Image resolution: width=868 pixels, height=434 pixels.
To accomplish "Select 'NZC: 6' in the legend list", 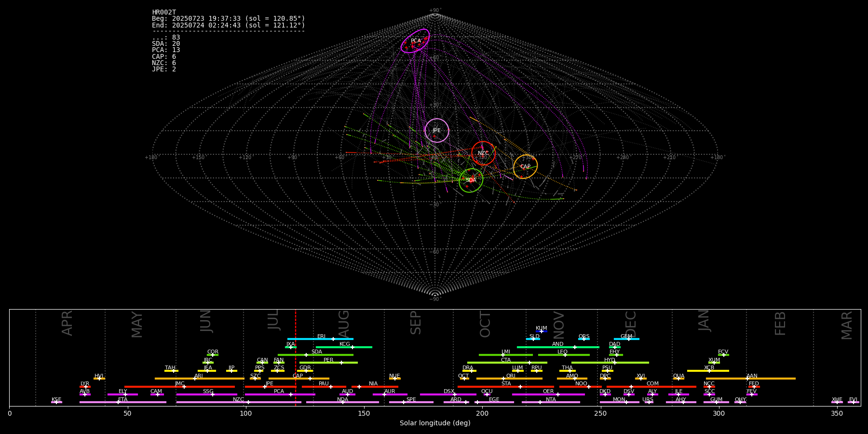I will 164,63.
